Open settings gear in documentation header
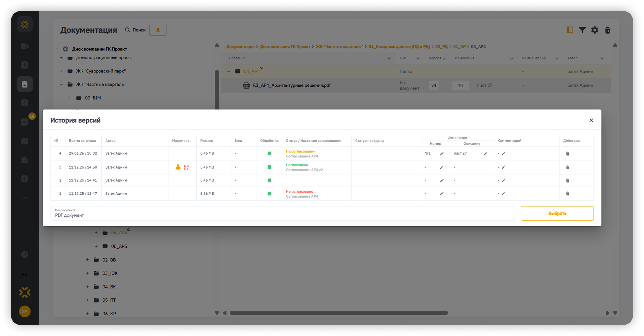 pyautogui.click(x=594, y=30)
